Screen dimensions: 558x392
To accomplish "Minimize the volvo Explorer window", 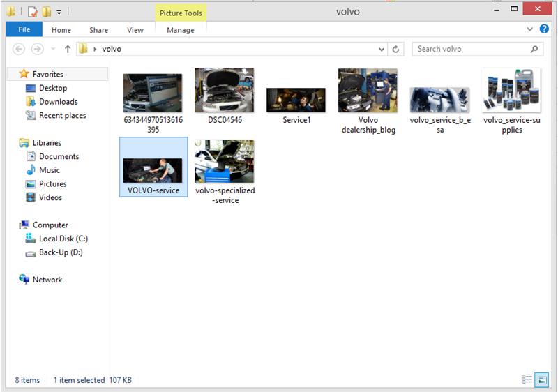I will [497, 10].
